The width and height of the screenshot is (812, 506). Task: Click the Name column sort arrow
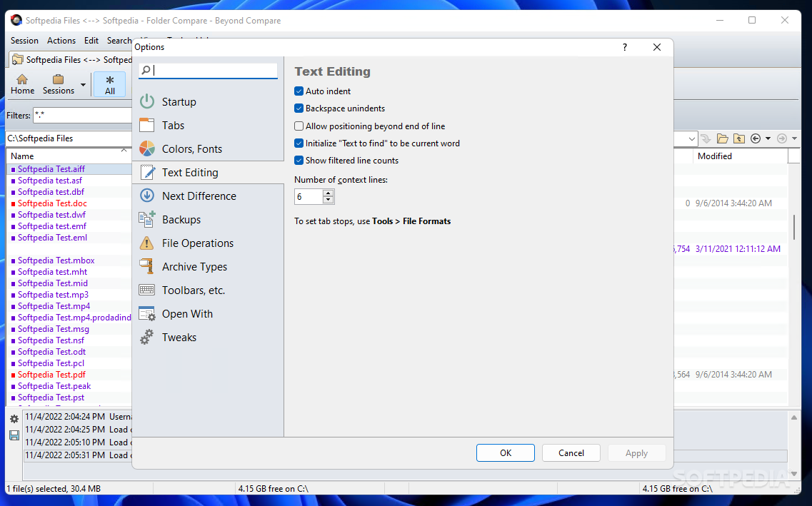click(124, 151)
